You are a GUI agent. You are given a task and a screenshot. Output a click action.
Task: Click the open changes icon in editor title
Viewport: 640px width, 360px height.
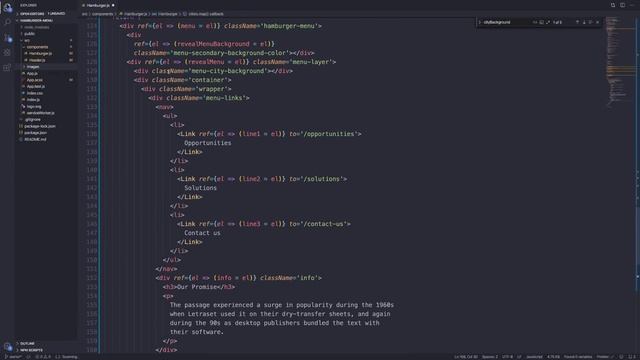[613, 5]
